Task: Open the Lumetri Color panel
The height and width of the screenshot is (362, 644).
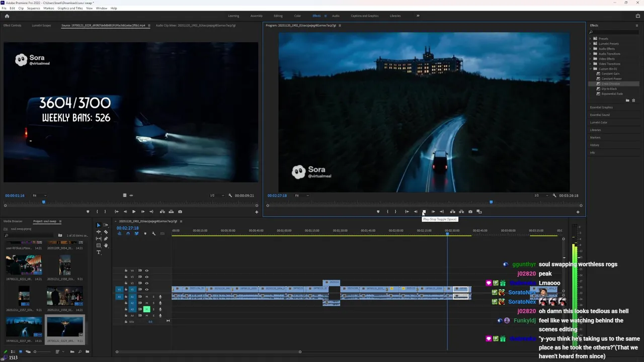Action: (x=599, y=122)
